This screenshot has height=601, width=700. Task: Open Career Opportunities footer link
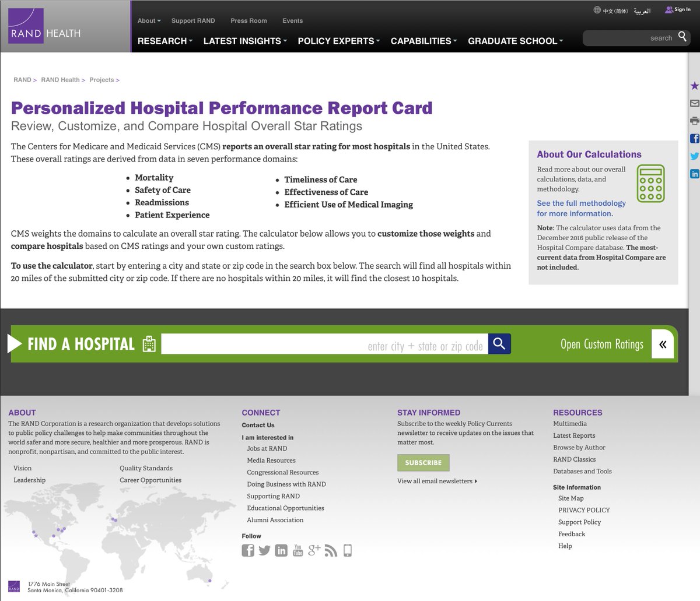pos(150,480)
